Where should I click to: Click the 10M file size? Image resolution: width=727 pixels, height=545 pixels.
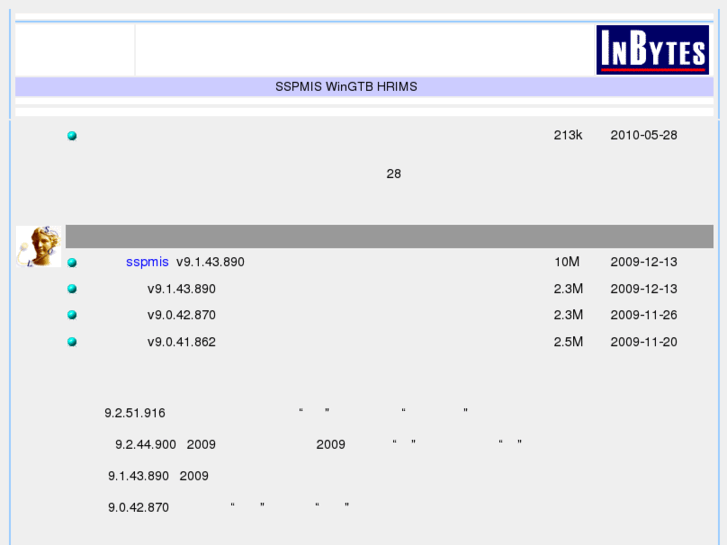567,262
